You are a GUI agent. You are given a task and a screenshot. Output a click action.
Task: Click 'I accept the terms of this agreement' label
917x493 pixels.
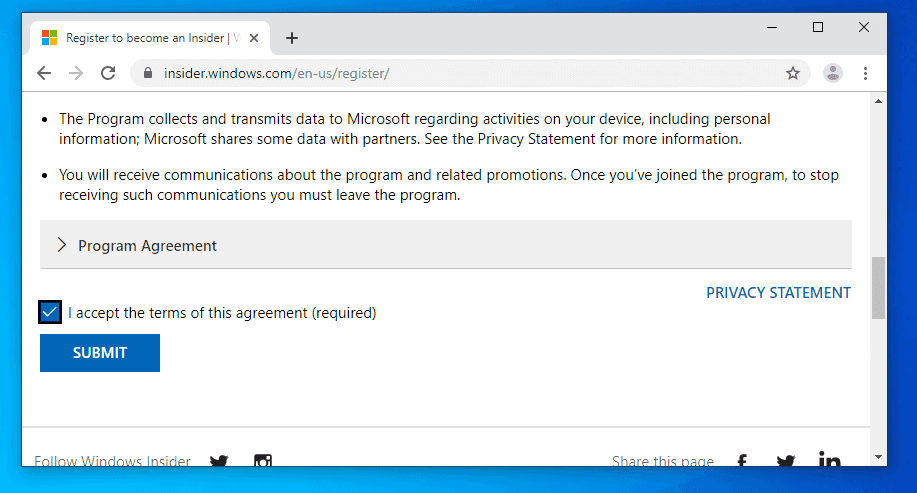point(222,313)
